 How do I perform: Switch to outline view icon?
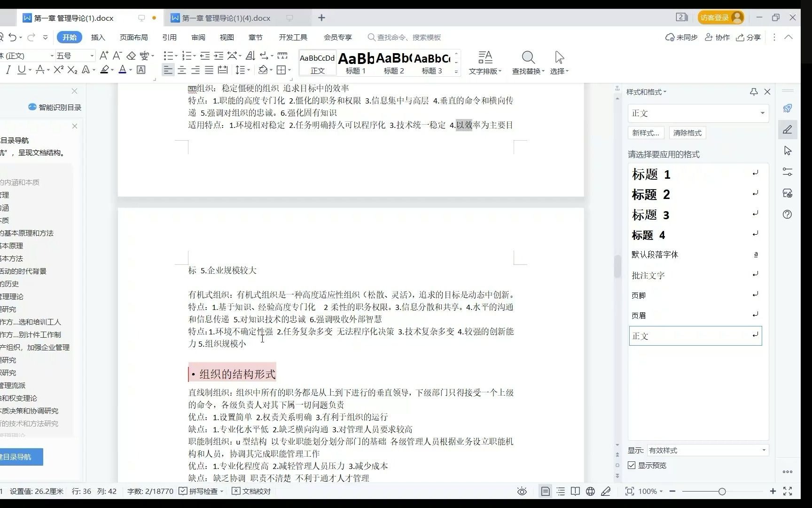point(561,491)
